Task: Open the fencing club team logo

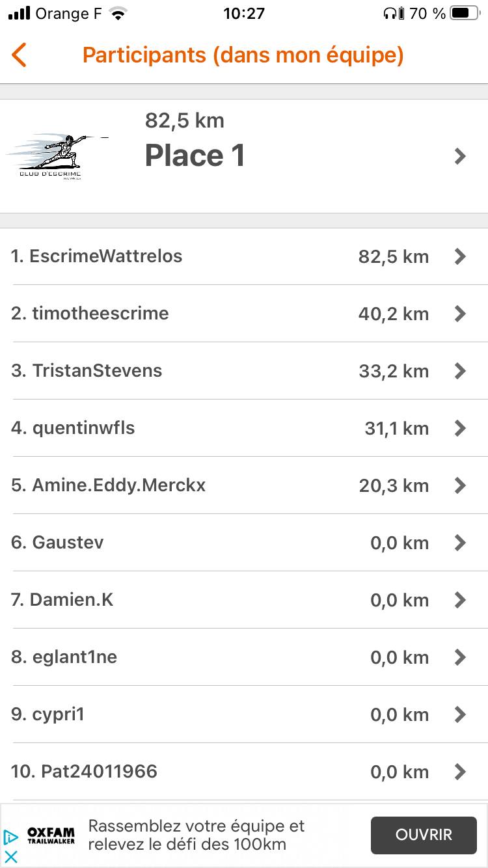Action: tap(56, 156)
